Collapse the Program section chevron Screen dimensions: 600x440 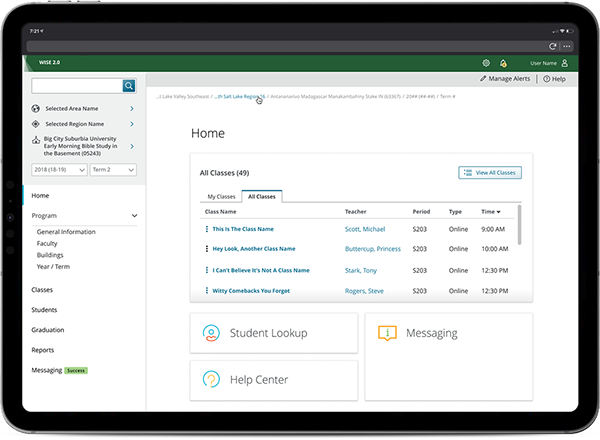point(134,216)
